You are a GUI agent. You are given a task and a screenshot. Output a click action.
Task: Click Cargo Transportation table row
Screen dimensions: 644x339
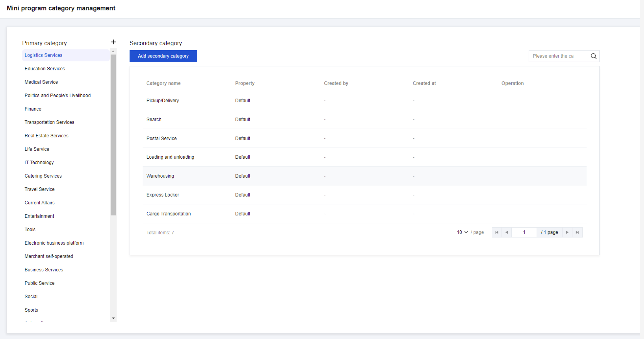point(364,214)
